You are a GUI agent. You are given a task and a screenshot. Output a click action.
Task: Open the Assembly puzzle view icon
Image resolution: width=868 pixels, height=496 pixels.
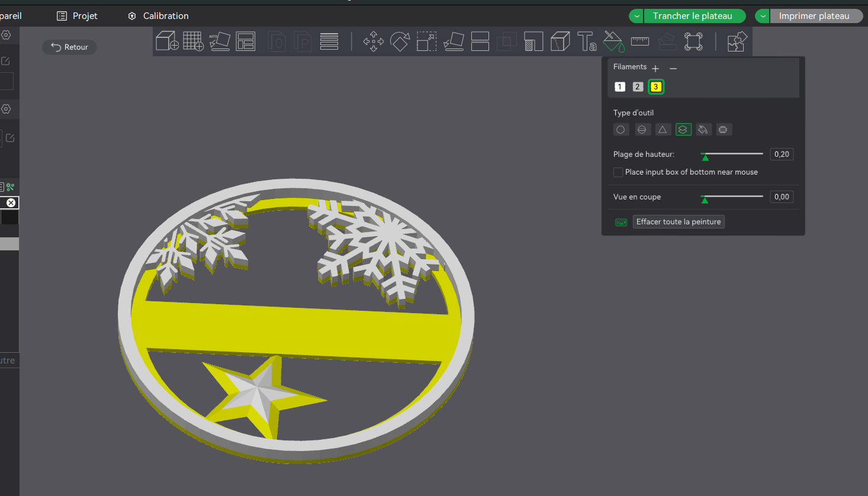click(x=737, y=41)
